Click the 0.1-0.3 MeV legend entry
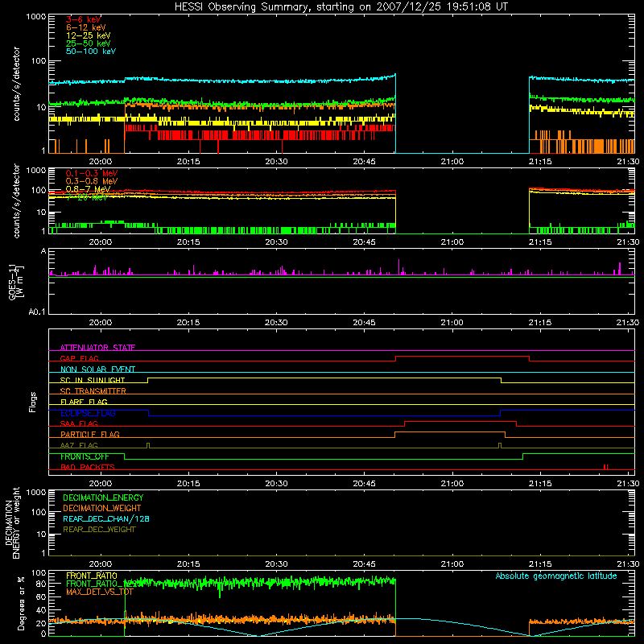 pos(92,173)
